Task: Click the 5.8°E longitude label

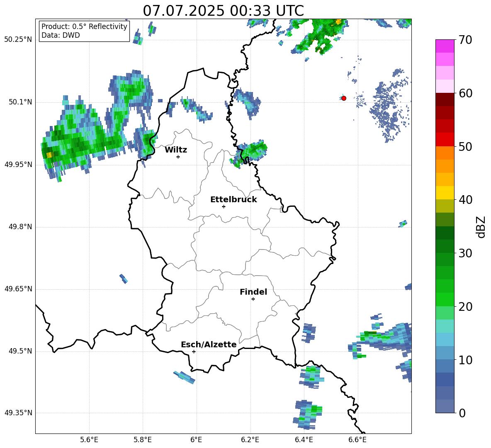Action: [x=143, y=440]
